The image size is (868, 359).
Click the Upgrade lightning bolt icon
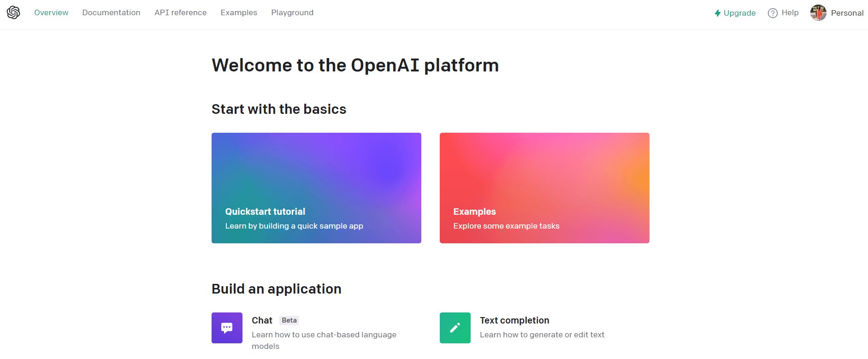coord(718,13)
